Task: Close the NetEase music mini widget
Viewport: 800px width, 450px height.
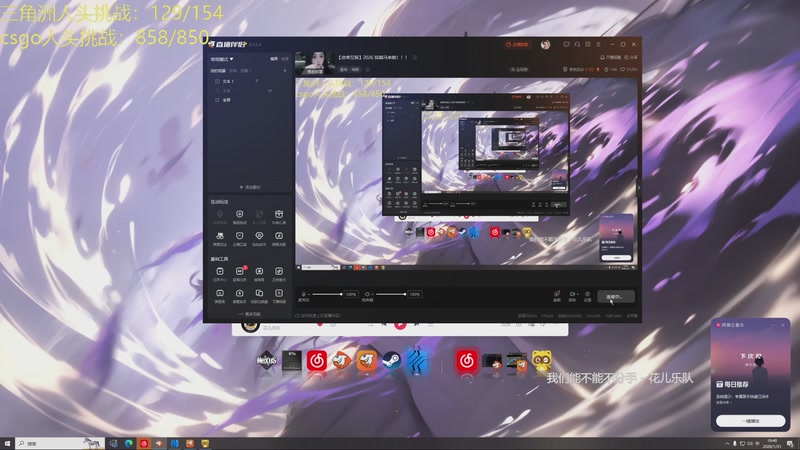Action: click(x=783, y=325)
